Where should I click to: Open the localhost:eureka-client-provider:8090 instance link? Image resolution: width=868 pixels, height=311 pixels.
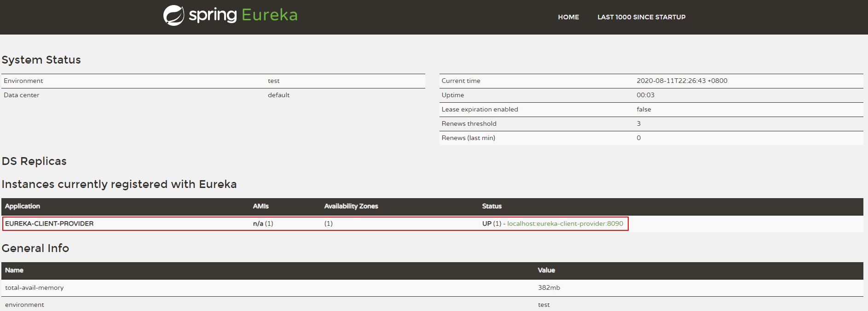click(565, 223)
